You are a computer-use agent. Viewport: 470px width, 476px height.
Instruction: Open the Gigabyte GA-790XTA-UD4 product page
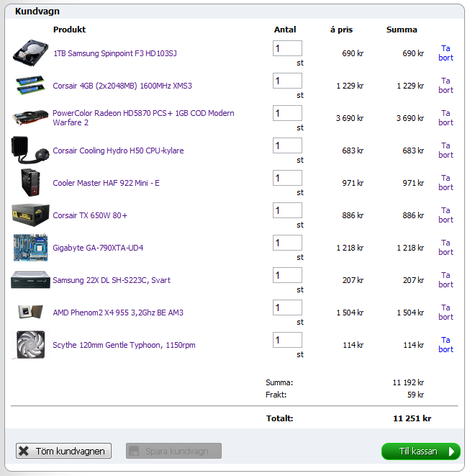click(98, 248)
